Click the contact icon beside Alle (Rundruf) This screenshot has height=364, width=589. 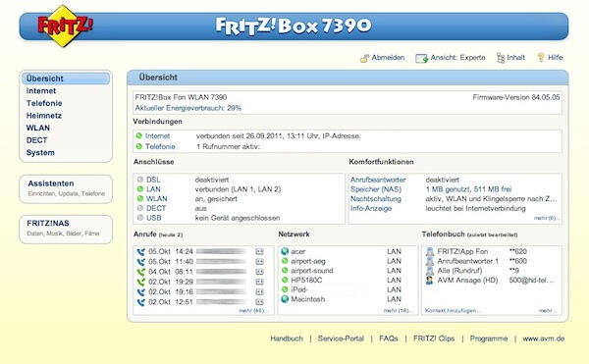click(430, 271)
